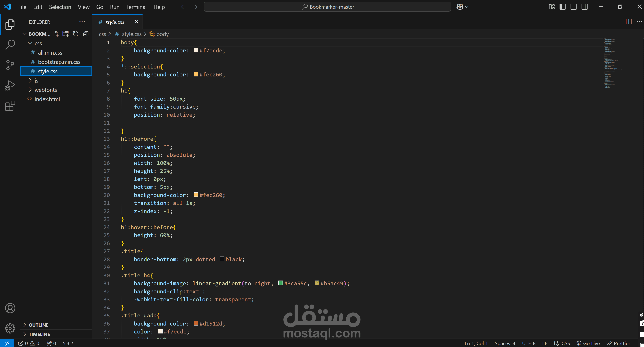Click the New Folder icon in explorer
This screenshot has width=644, height=347.
click(x=65, y=34)
